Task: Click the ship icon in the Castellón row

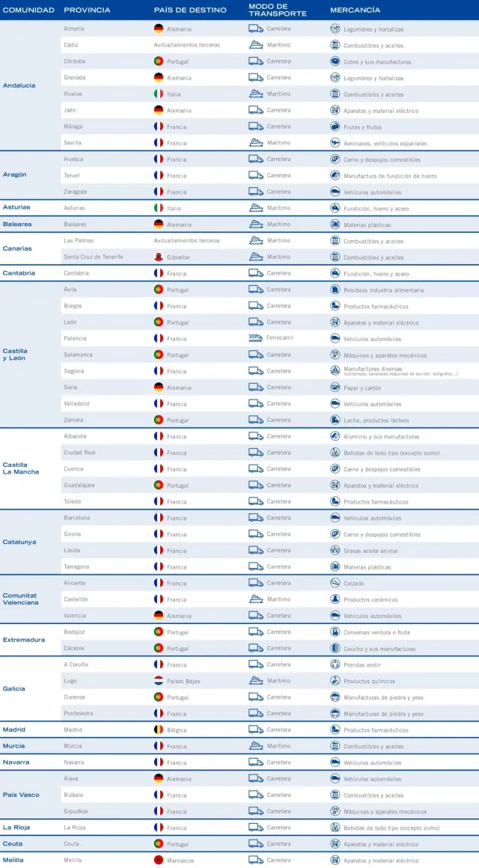Action: point(256,599)
